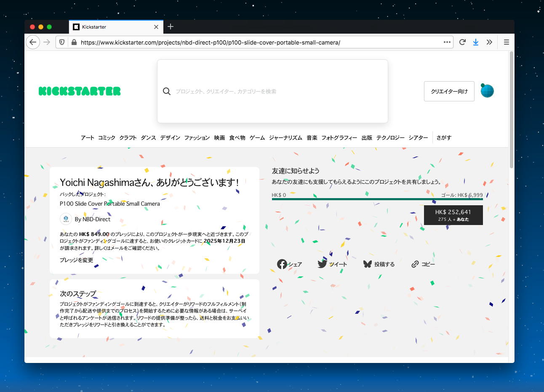Show more toolbar tools overflow
Screen dimensions: 544x392
tap(489, 42)
